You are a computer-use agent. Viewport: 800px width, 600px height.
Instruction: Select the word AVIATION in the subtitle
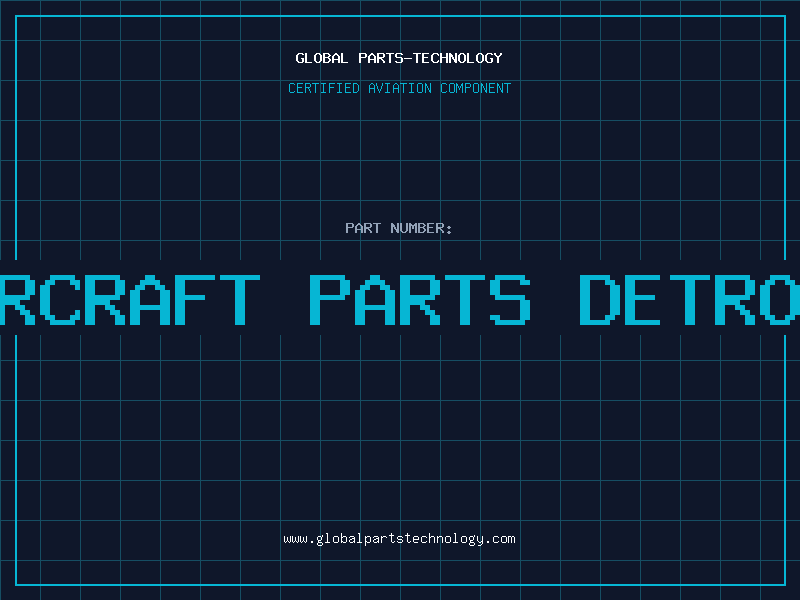point(400,88)
